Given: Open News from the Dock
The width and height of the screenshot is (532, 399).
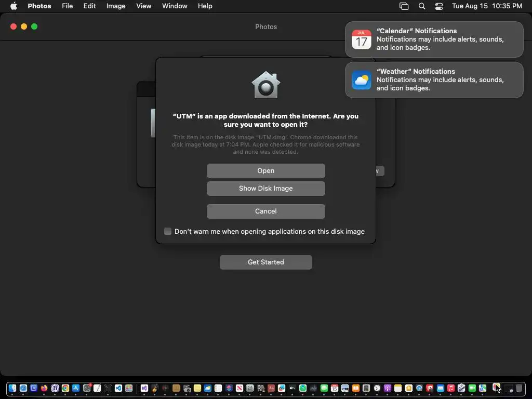Looking at the screenshot, I should [240, 388].
